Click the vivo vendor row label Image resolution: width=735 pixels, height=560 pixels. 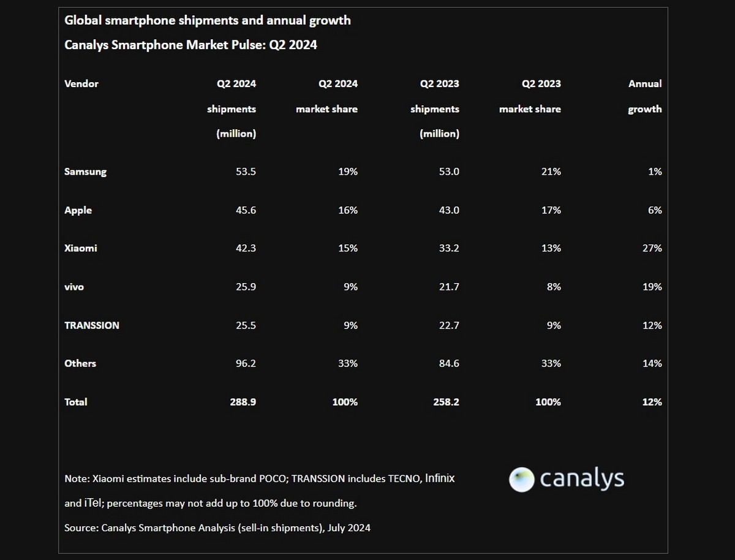(x=74, y=287)
